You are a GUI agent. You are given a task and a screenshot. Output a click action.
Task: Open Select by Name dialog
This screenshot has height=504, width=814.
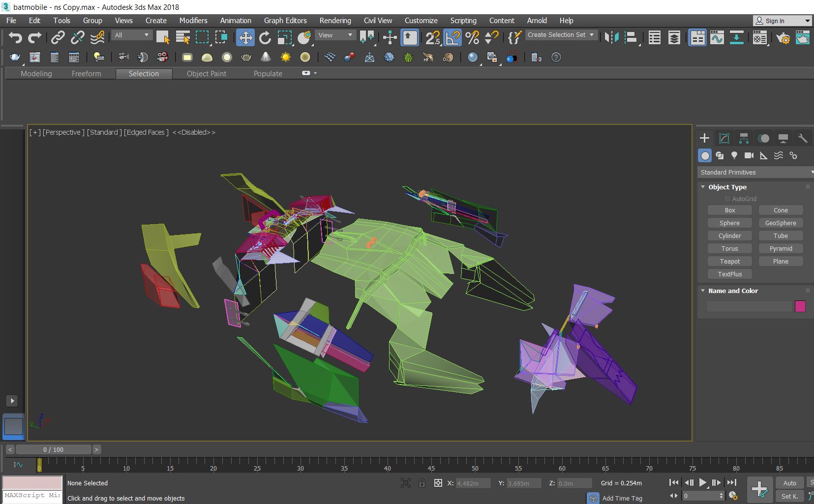[x=183, y=37]
